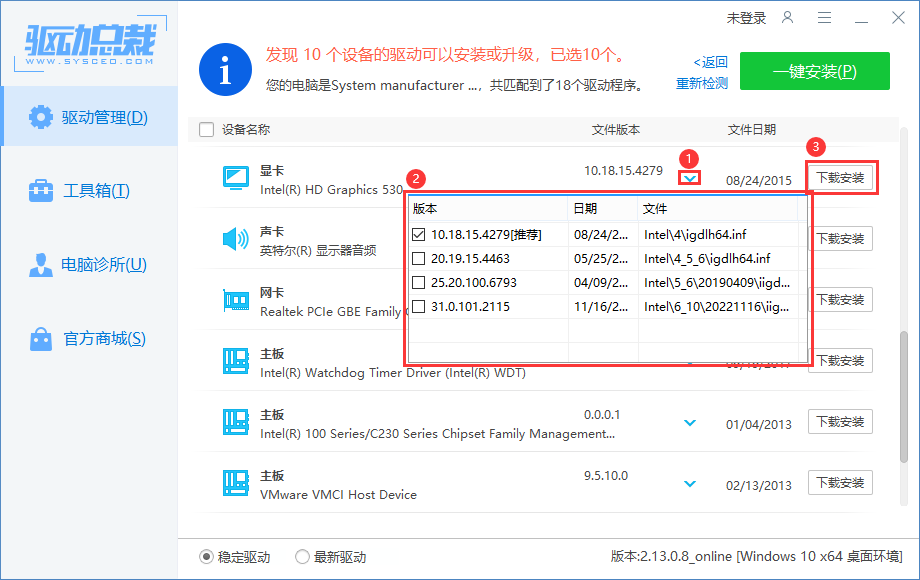Click the 100 Series chipset 主板 icon
920x580 pixels.
click(236, 422)
